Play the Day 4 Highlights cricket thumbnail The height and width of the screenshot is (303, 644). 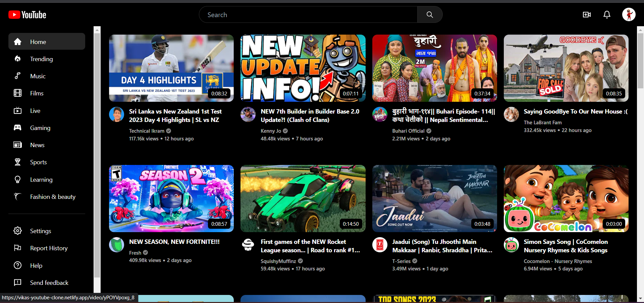pyautogui.click(x=171, y=68)
